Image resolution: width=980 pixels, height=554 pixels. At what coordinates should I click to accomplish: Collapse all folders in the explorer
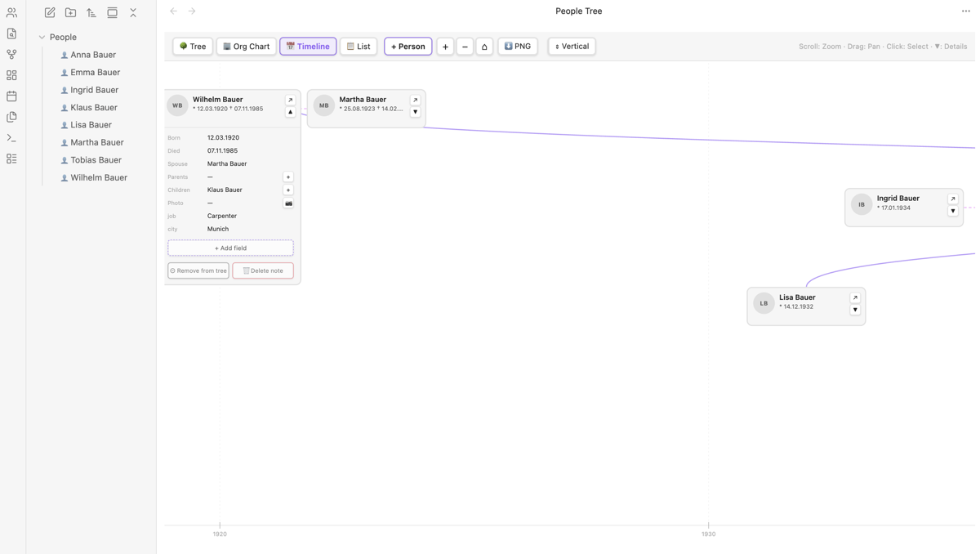(x=133, y=12)
